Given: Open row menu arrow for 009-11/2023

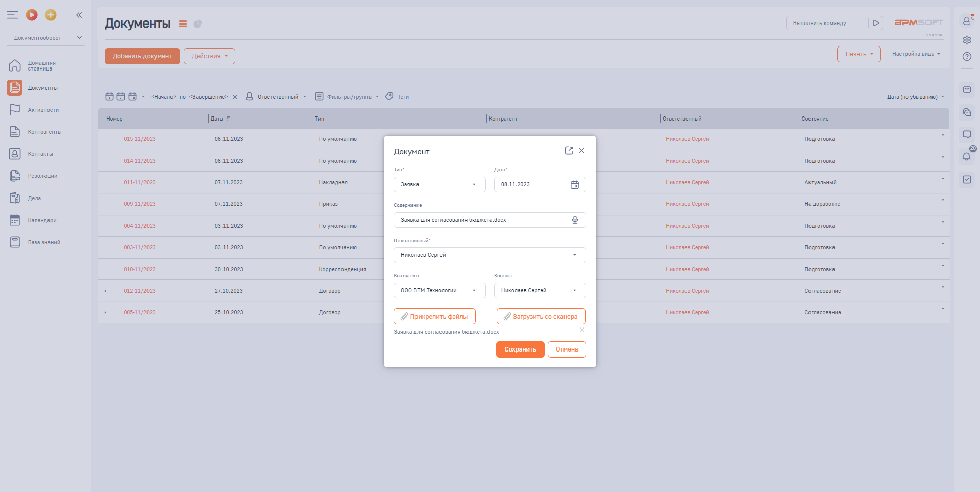Looking at the screenshot, I should [x=943, y=200].
